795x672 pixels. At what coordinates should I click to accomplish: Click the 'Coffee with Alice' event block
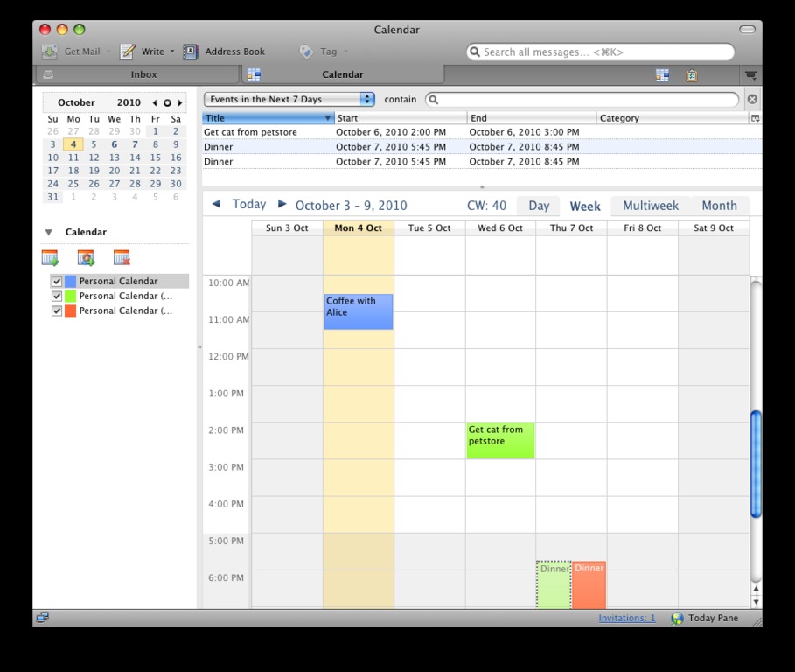tap(359, 311)
